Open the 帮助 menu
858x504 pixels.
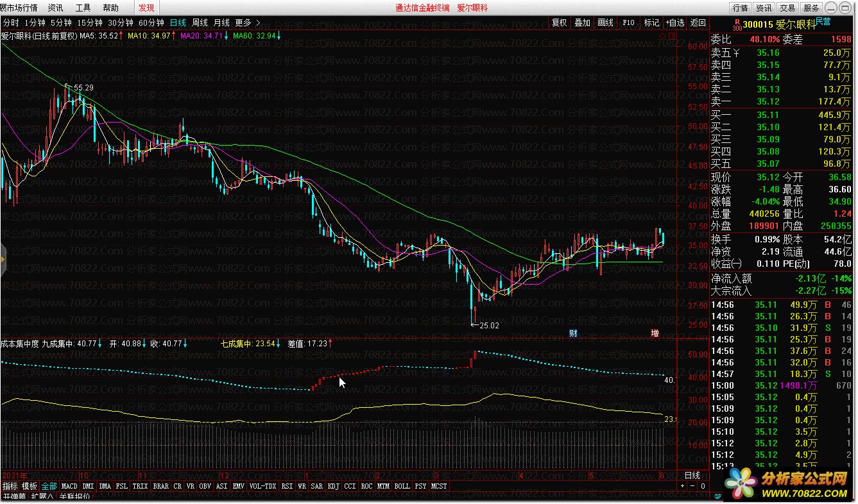[x=110, y=8]
